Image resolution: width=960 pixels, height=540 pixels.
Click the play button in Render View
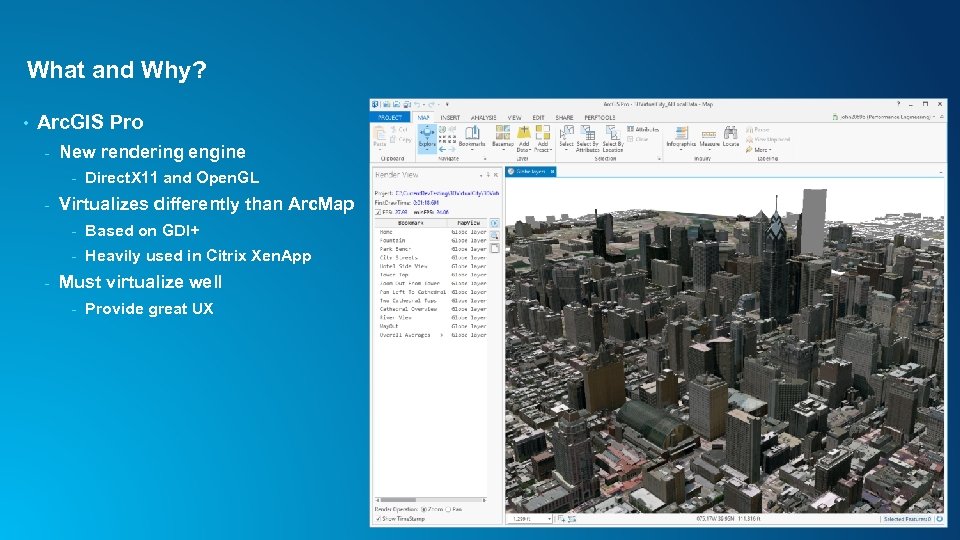495,223
